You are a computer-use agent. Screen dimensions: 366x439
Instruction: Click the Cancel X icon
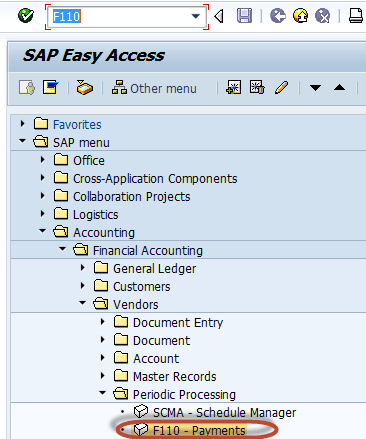click(323, 16)
